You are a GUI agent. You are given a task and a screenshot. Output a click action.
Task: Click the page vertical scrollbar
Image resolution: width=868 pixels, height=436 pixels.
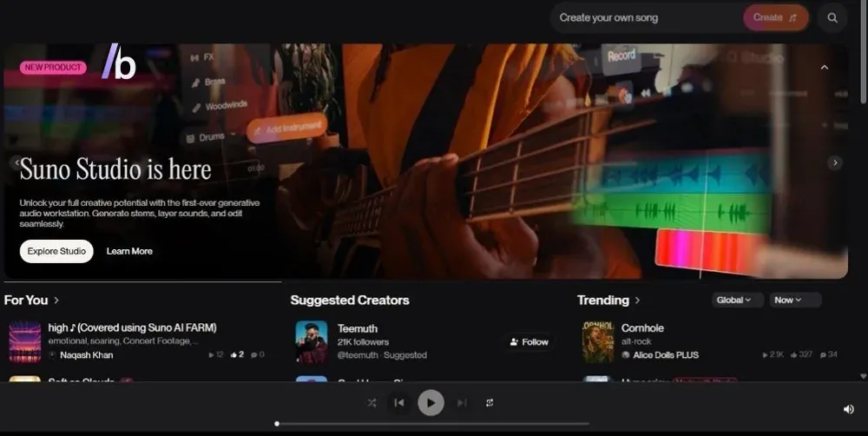tap(863, 53)
